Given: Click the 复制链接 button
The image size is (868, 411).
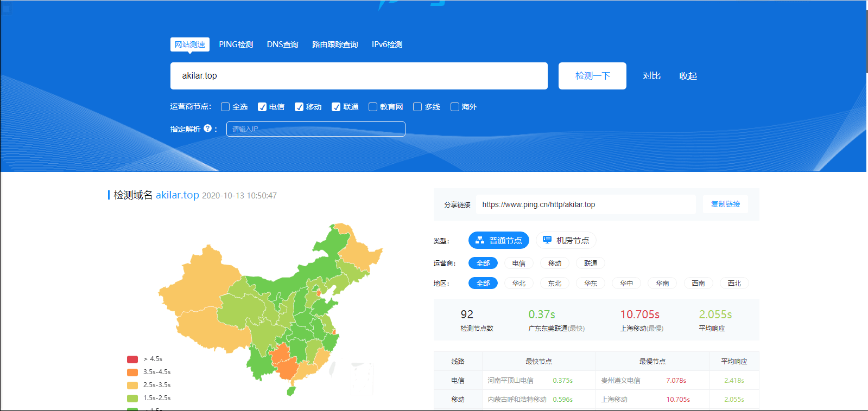Looking at the screenshot, I should [x=725, y=204].
